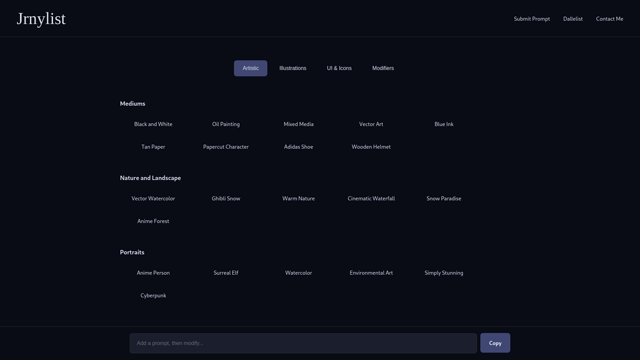Select the Vector Art prompt

pos(371,124)
